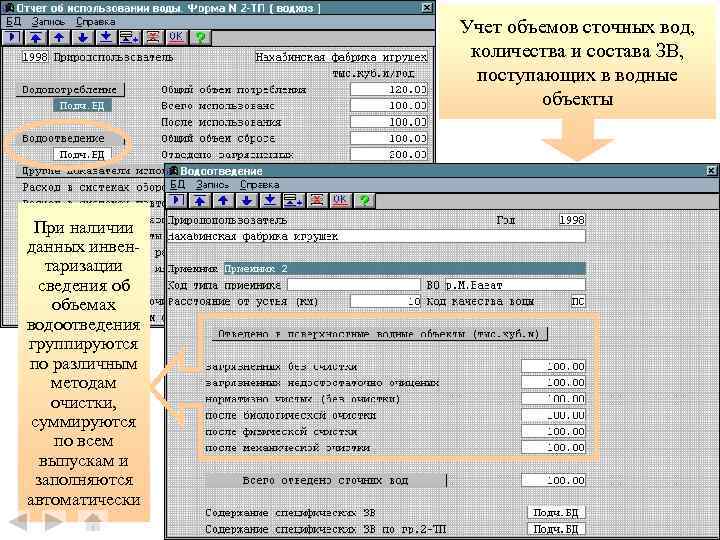
Task: Click insert-record icon in Водоотведение toolbar
Action: pos(293,201)
